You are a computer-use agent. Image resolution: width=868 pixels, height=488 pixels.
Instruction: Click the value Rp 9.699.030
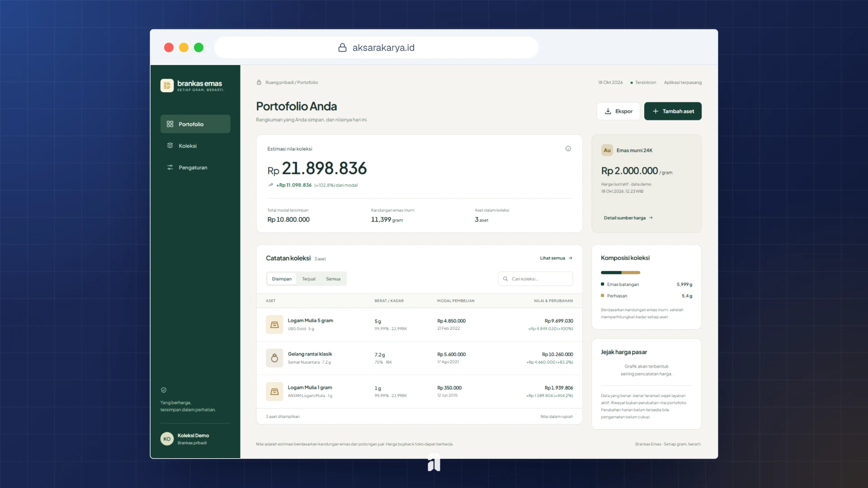tap(559, 321)
